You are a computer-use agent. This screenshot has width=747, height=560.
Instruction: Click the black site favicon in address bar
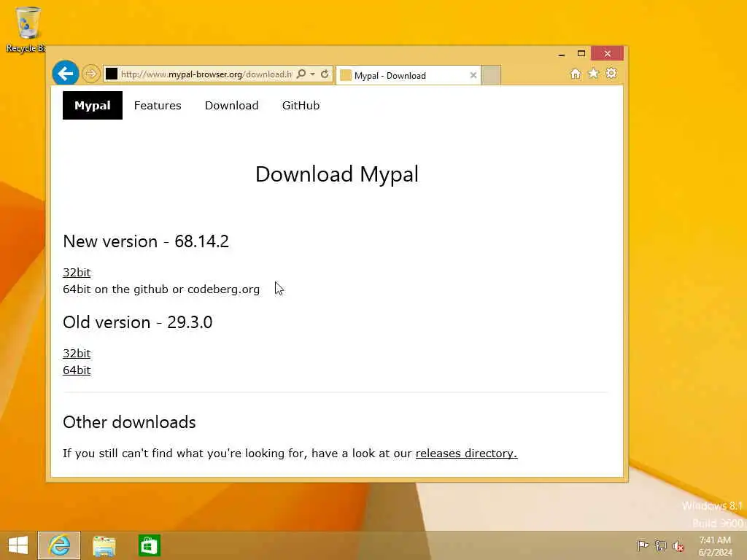point(112,74)
